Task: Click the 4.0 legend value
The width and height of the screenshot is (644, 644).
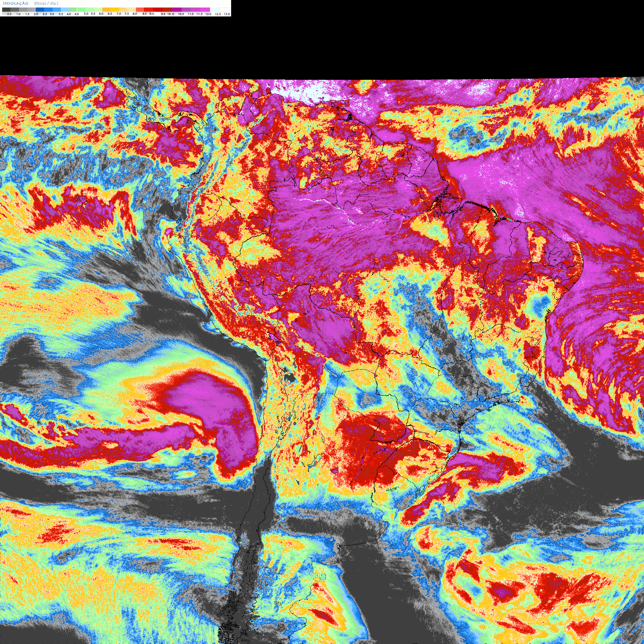Action: tap(69, 14)
